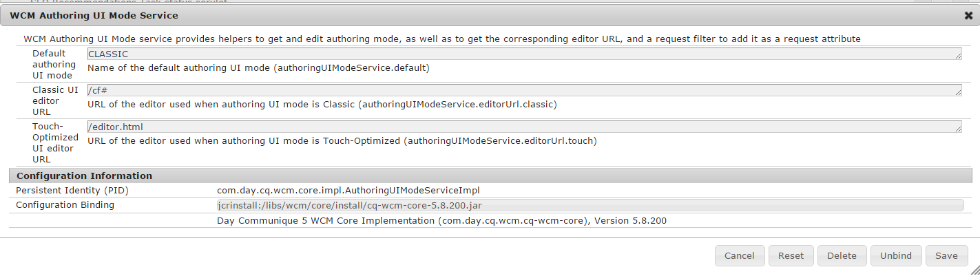The image size is (980, 276).
Task: Click the dialog resize grip in bottom corner
Action: tap(974, 270)
